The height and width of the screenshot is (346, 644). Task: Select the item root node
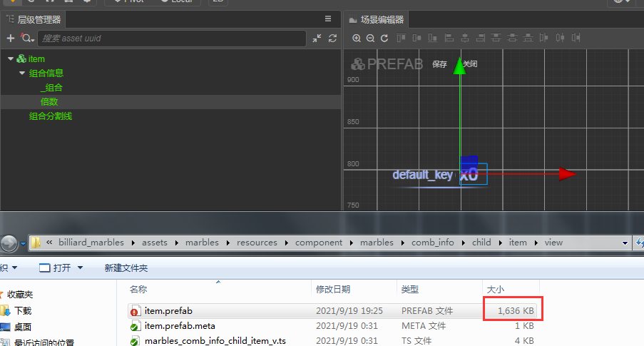(36, 58)
